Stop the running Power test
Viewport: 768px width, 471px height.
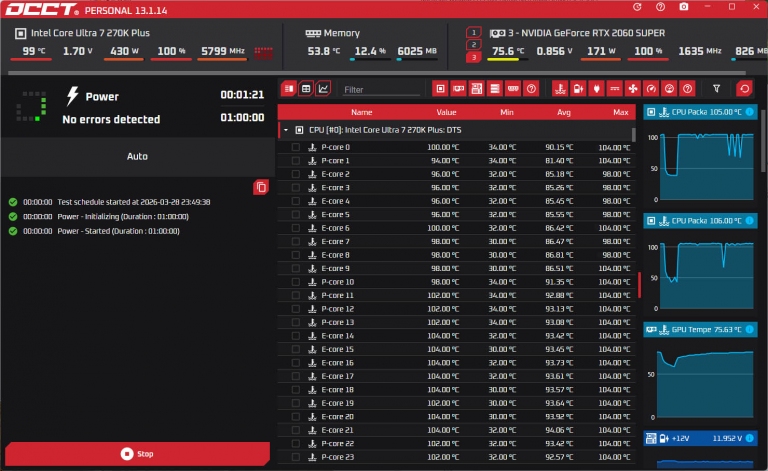pyautogui.click(x=137, y=454)
